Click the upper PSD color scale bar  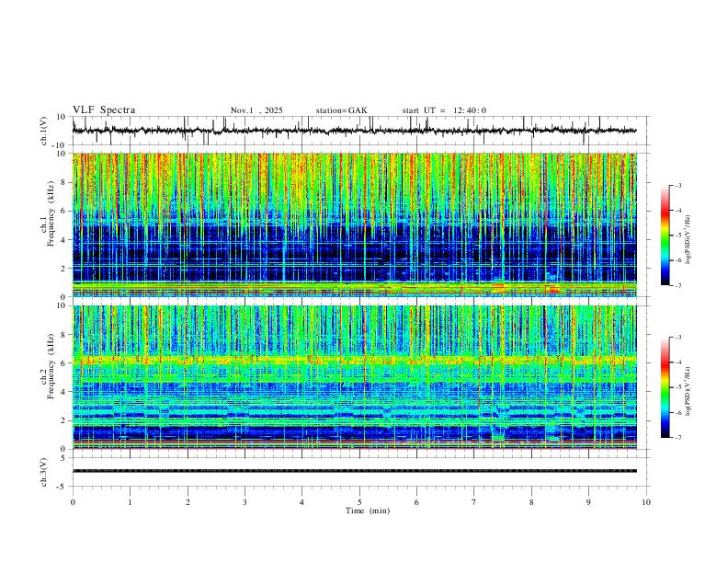[x=665, y=236]
